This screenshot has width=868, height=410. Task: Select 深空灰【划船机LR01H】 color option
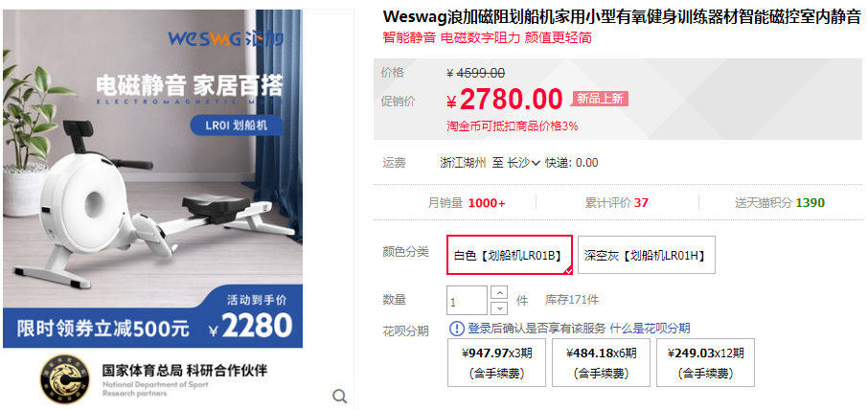coord(646,255)
